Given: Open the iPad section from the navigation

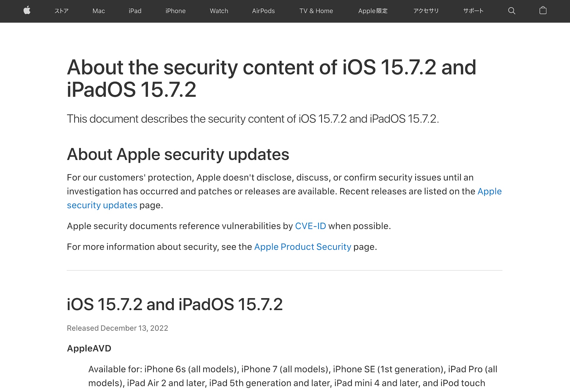Looking at the screenshot, I should tap(135, 11).
